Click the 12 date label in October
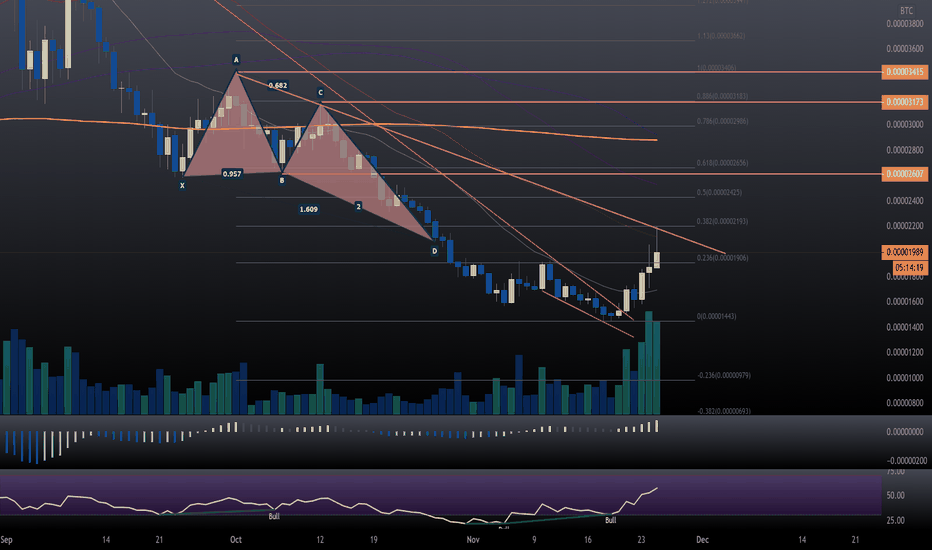 (320, 540)
